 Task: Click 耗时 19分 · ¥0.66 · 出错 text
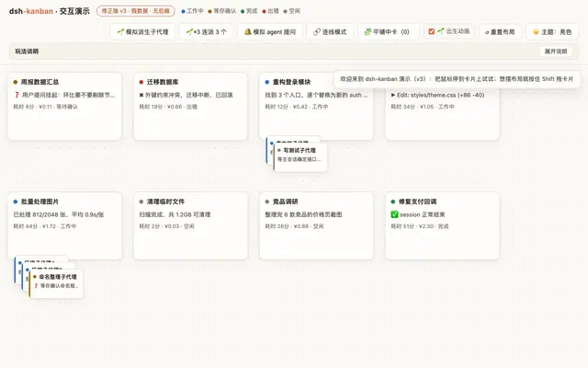click(168, 107)
